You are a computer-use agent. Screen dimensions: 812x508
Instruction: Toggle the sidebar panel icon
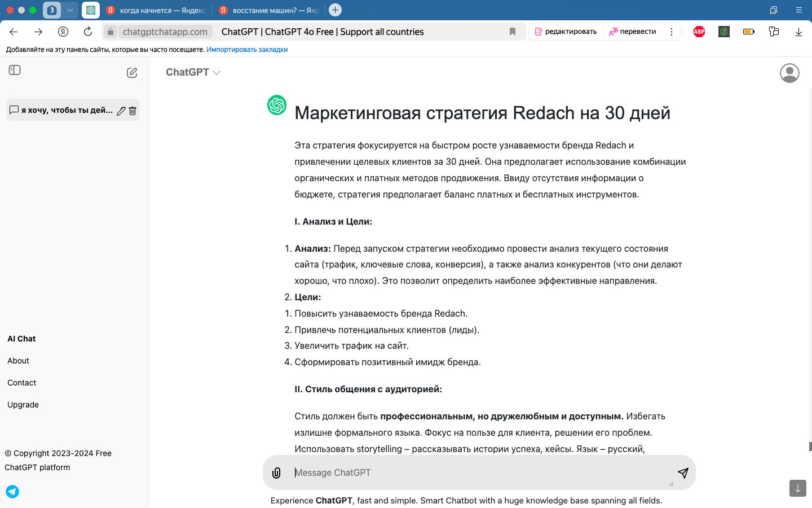15,70
